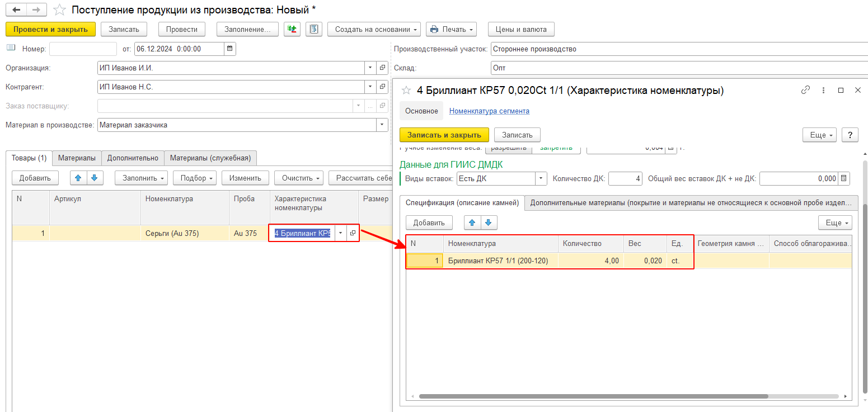Move specification row up in the dialog

point(472,222)
